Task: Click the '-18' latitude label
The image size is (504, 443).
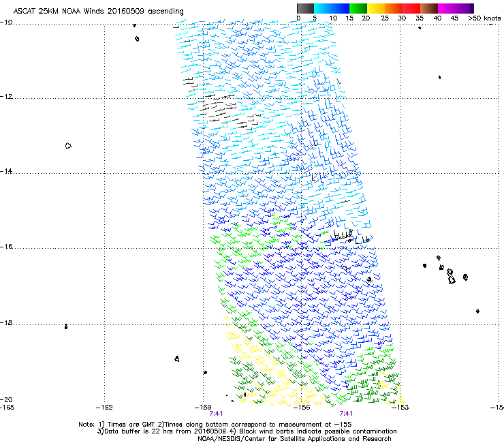Action: click(x=6, y=322)
